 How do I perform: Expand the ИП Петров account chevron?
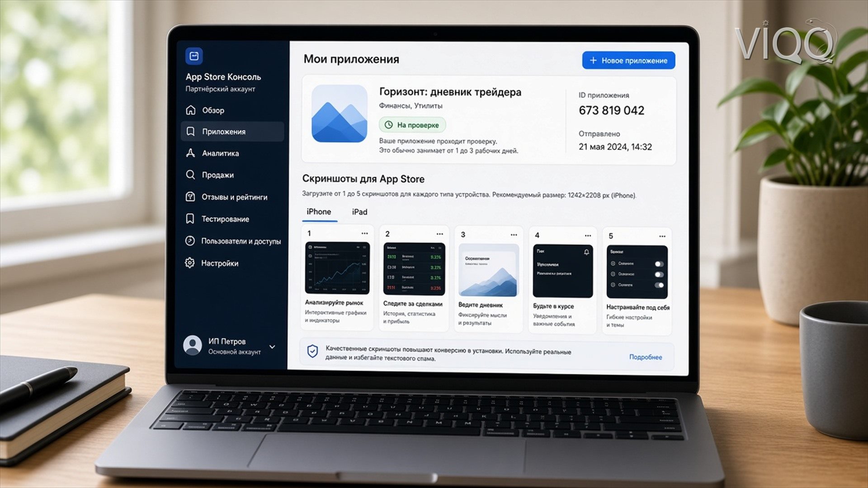click(272, 347)
